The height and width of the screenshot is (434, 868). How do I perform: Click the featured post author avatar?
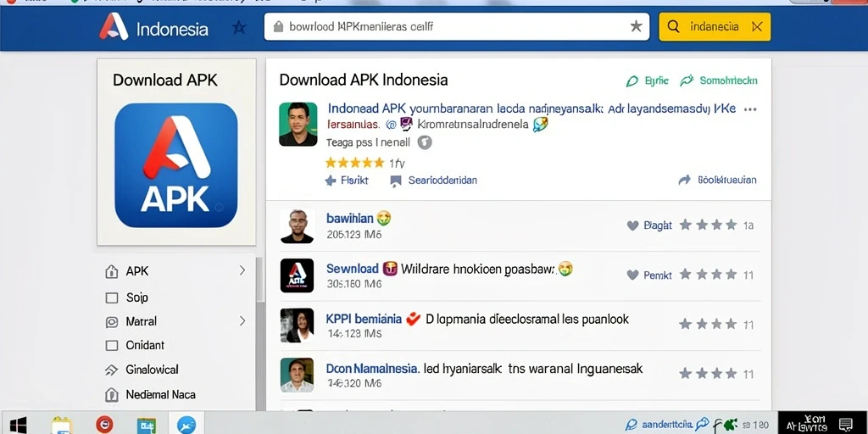point(298,124)
